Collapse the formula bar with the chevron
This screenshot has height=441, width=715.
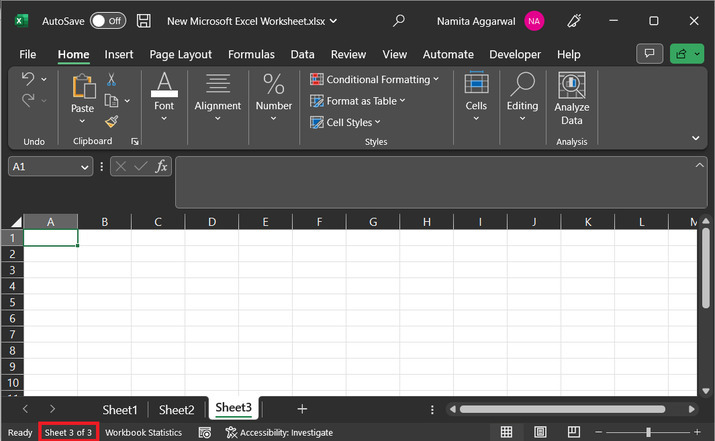699,165
